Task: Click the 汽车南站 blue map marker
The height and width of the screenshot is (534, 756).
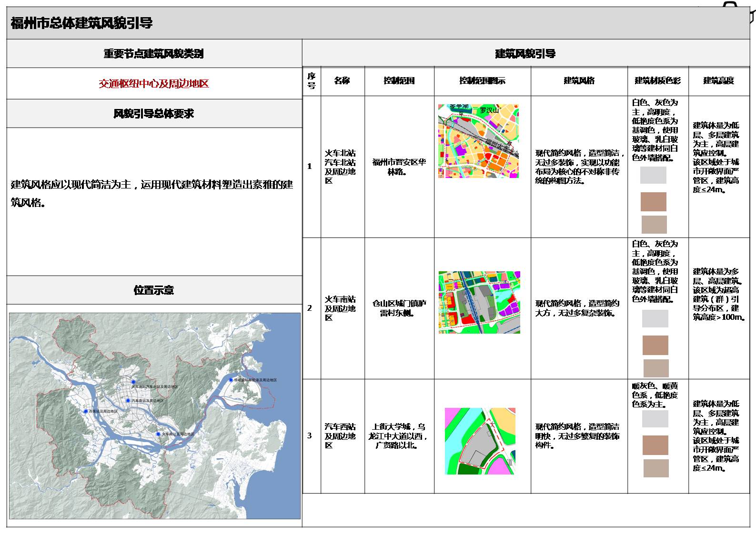Action: (128, 401)
